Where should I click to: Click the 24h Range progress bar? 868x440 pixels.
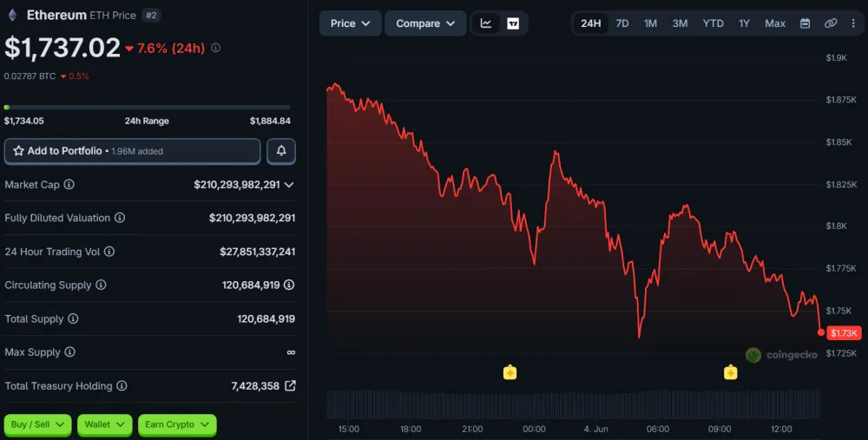point(148,107)
